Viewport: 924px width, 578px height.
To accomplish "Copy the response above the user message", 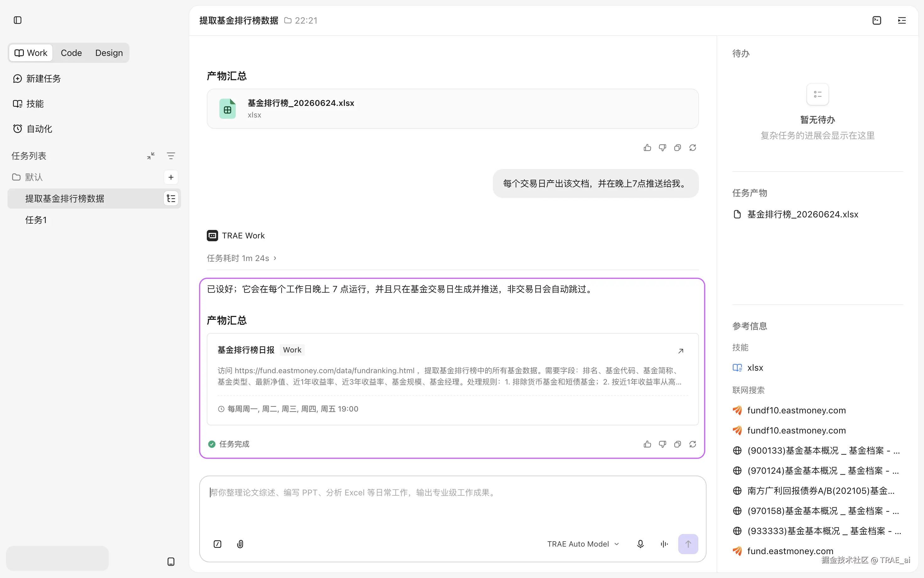I will click(x=677, y=148).
